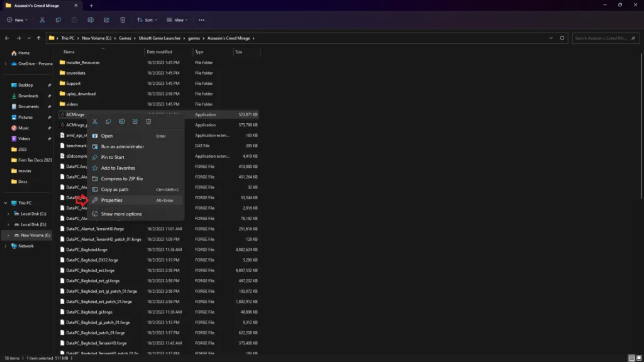644x362 pixels.
Task: Open the View dropdown menu
Action: (177, 19)
